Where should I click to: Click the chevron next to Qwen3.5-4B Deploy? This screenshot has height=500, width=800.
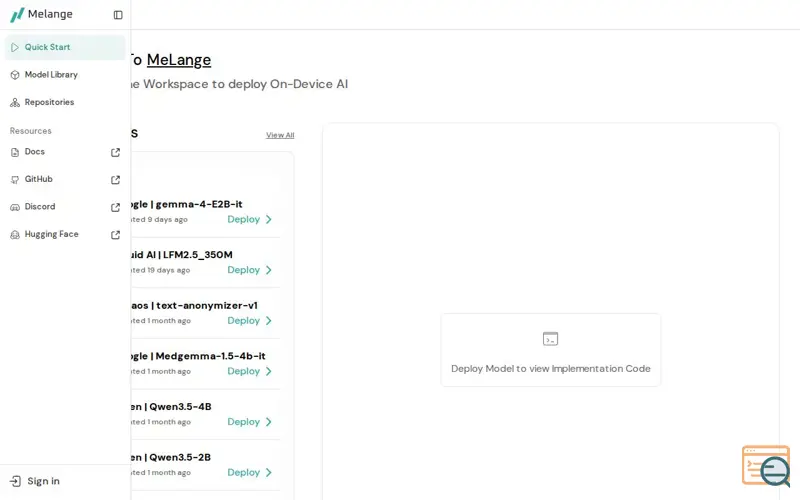269,422
